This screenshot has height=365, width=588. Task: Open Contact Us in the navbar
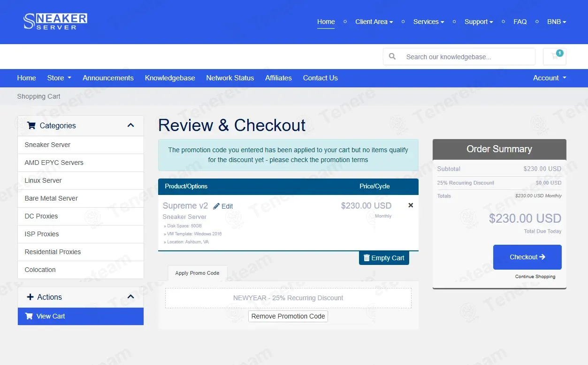321,78
